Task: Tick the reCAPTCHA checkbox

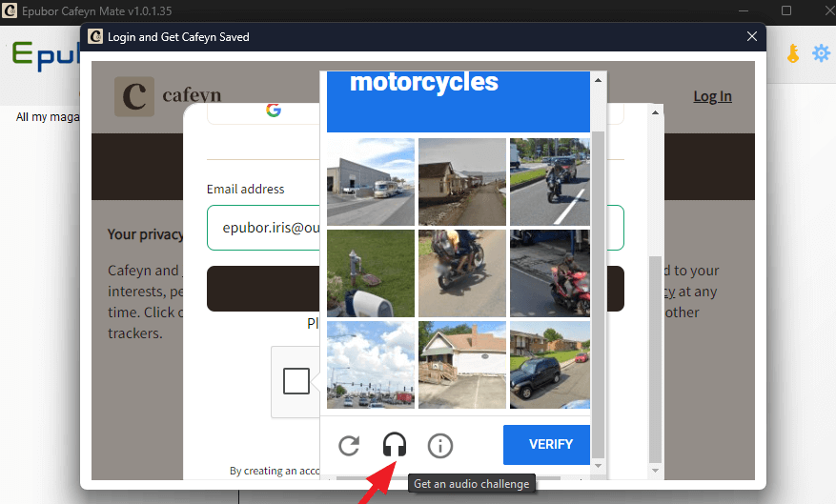Action: pos(296,381)
